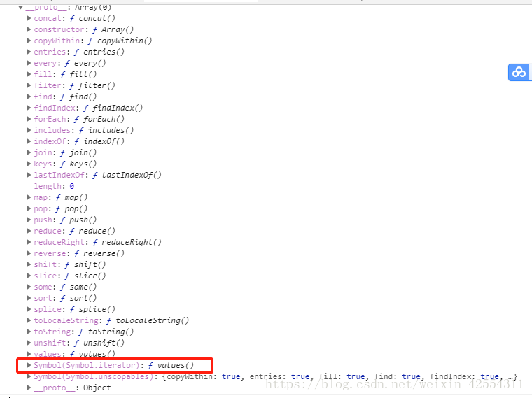Expand the constructor property arrow
Image resolution: width=532 pixels, height=398 pixels.
pos(29,29)
